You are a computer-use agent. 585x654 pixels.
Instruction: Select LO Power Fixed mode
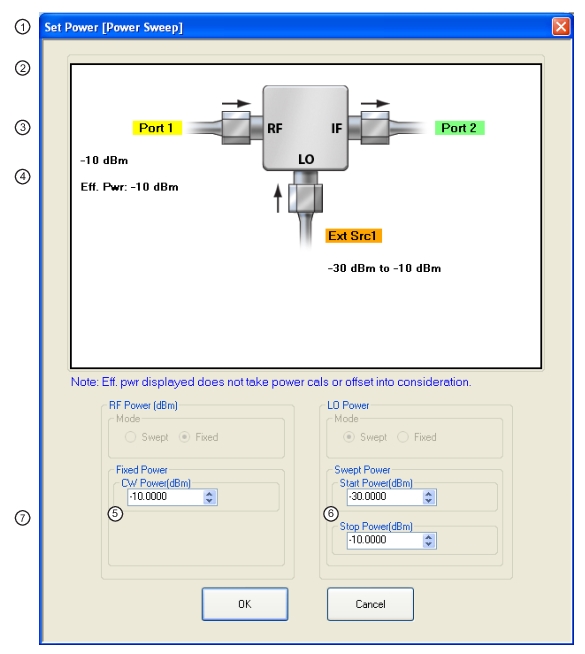pos(403,437)
